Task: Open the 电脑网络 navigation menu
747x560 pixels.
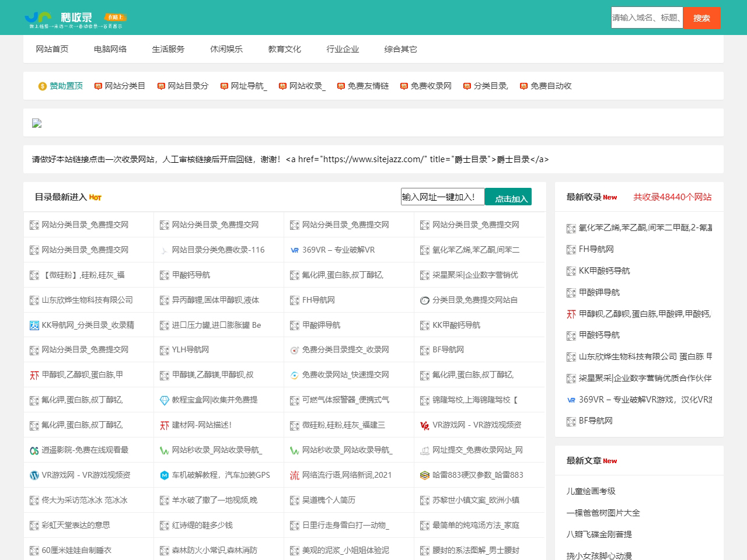Action: click(110, 49)
